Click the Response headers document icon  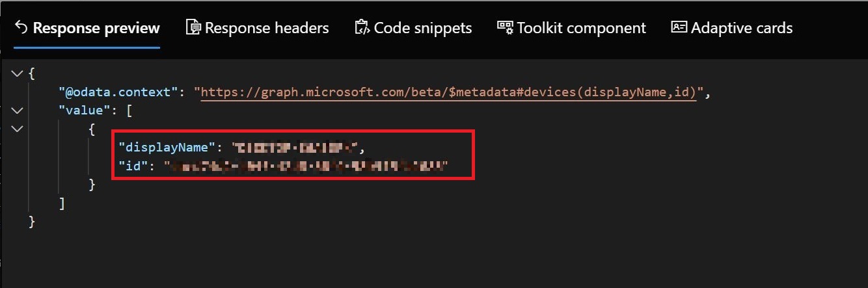[x=193, y=28]
